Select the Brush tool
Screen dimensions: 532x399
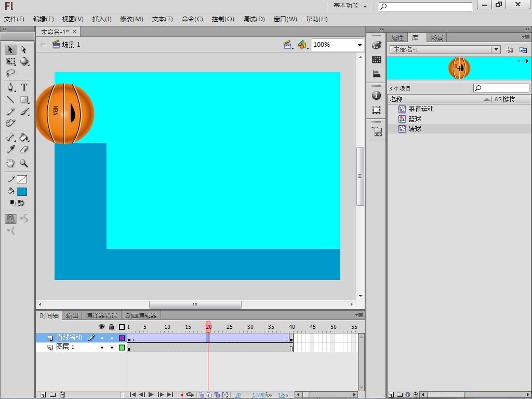click(x=24, y=111)
